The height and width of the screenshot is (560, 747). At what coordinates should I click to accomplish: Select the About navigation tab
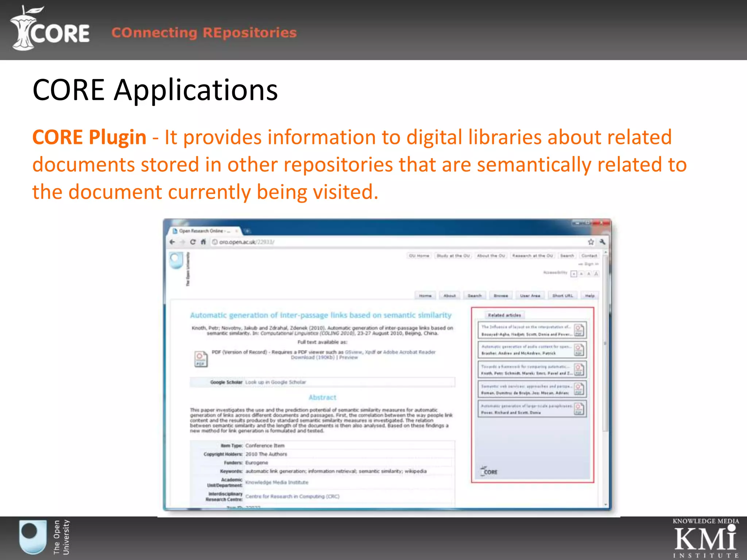(x=450, y=296)
